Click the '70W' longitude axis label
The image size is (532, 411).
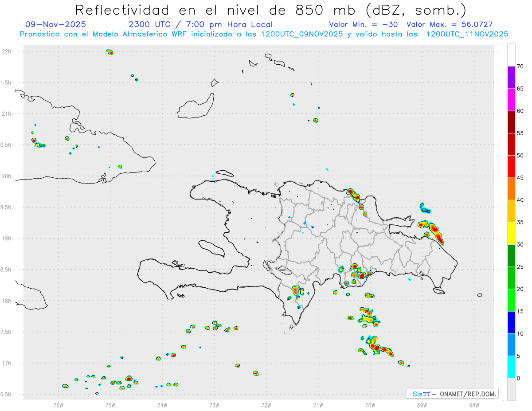[370, 404]
